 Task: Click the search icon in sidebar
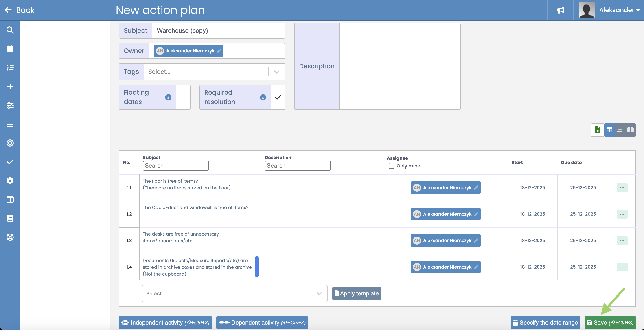click(10, 30)
